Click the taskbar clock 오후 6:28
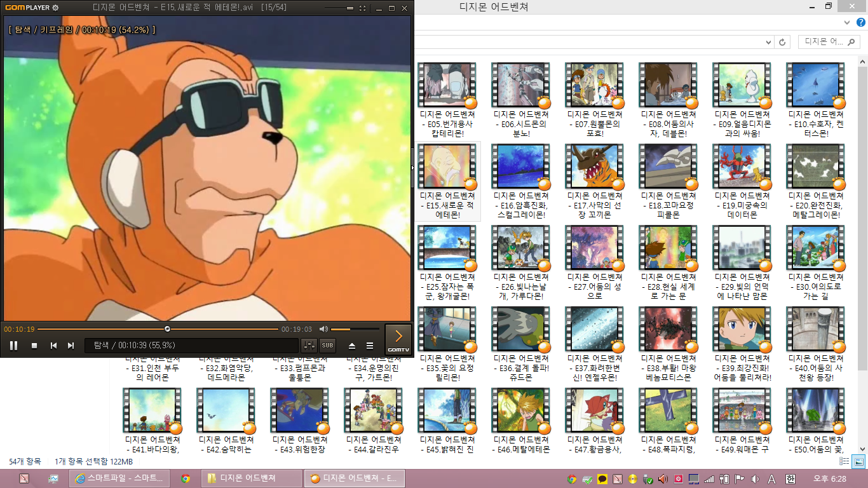 coord(830,478)
